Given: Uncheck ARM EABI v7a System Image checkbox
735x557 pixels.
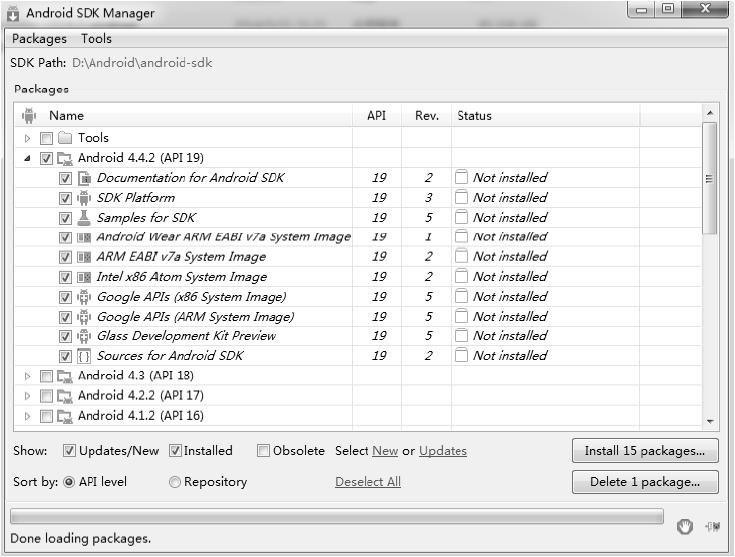Looking at the screenshot, I should pyautogui.click(x=66, y=257).
